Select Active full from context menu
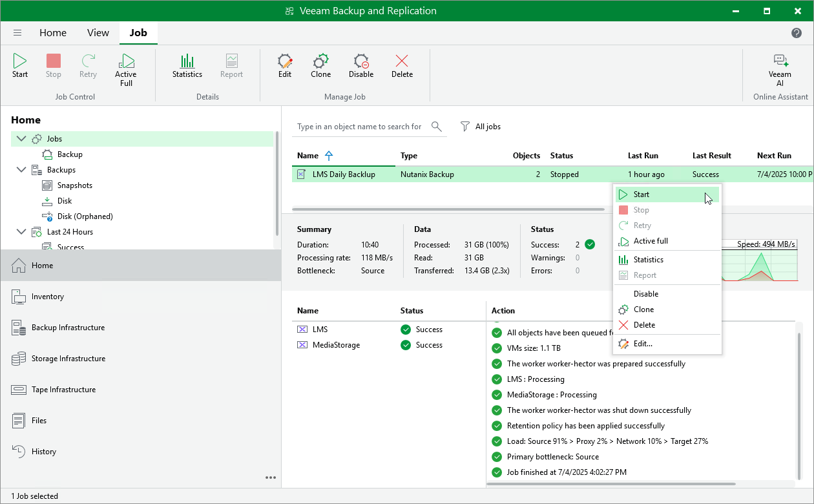The image size is (814, 504). tap(651, 241)
